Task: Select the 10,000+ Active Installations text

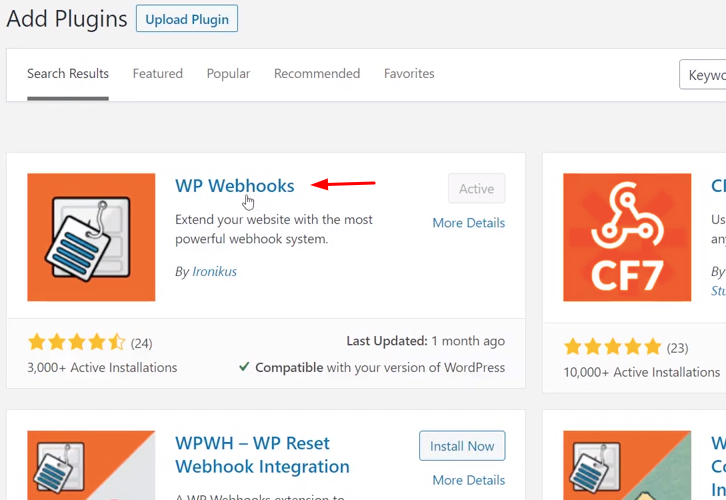Action: (641, 372)
